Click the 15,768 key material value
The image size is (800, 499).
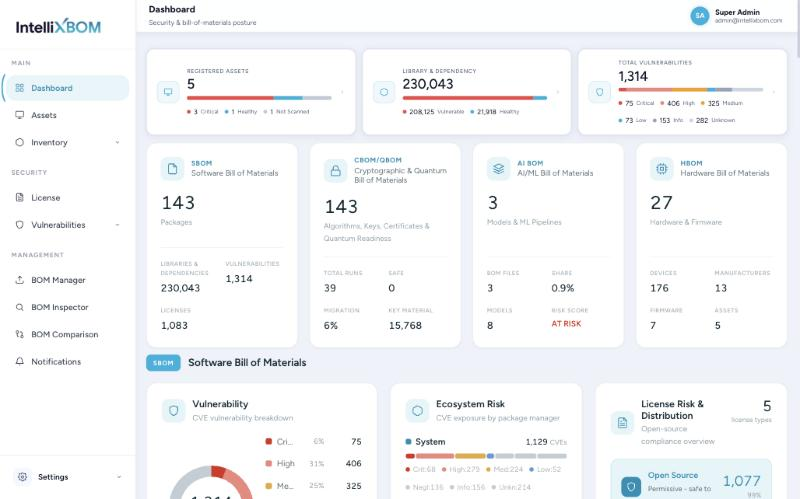pyautogui.click(x=405, y=326)
